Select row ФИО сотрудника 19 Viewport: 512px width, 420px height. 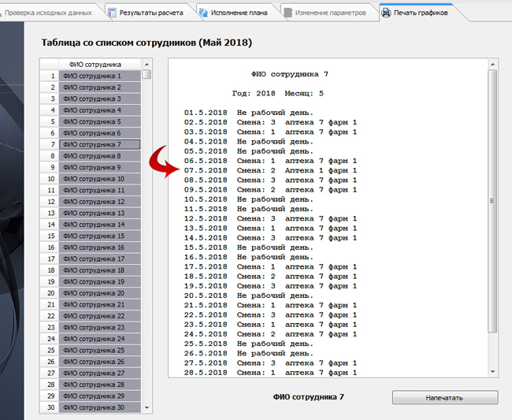click(99, 281)
